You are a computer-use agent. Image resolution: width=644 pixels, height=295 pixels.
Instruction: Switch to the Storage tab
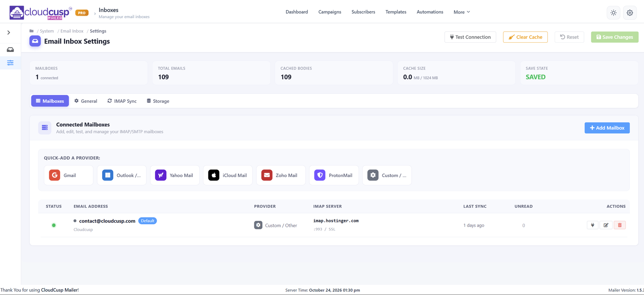coord(158,101)
